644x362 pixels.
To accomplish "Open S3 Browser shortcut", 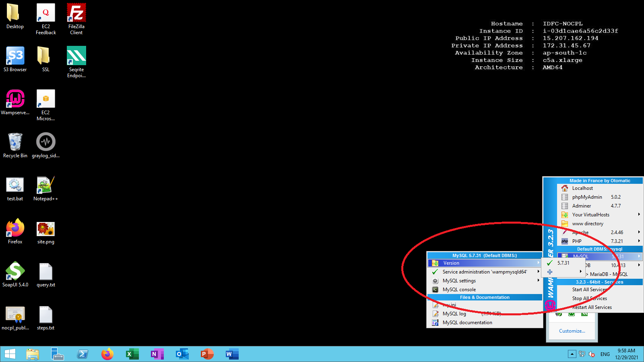I will tap(15, 59).
